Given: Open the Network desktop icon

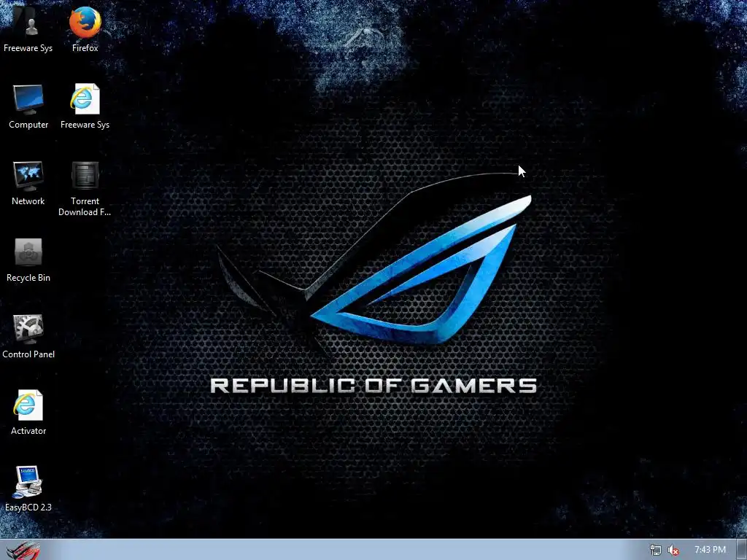Looking at the screenshot, I should (x=28, y=183).
